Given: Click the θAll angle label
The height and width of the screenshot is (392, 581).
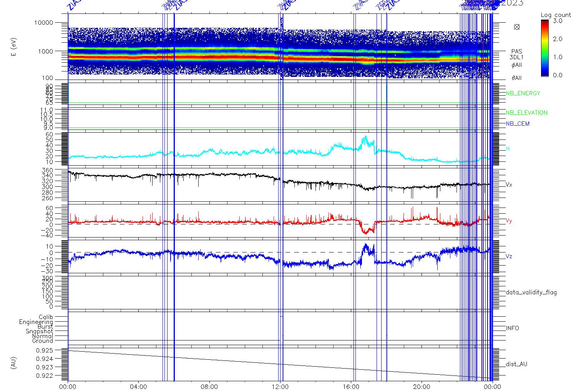Looking at the screenshot, I should click(517, 78).
